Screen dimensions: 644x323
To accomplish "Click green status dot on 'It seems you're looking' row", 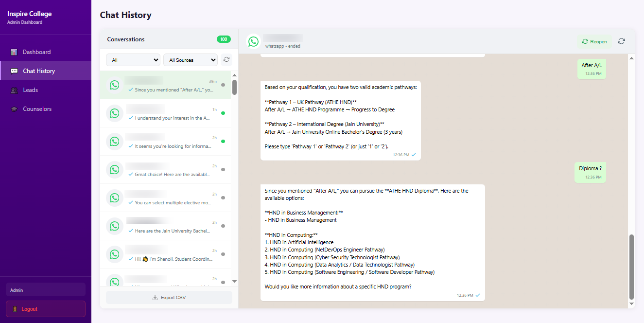I will point(223,142).
